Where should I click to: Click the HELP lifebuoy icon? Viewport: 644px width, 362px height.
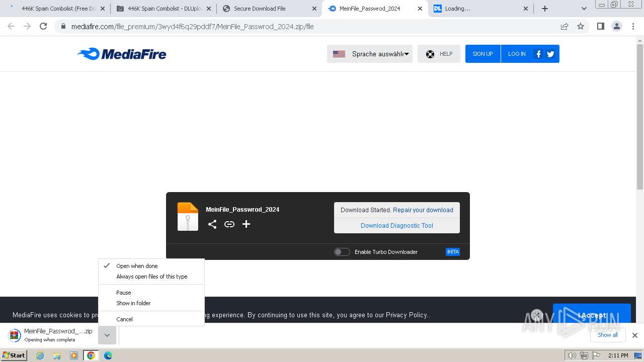430,54
